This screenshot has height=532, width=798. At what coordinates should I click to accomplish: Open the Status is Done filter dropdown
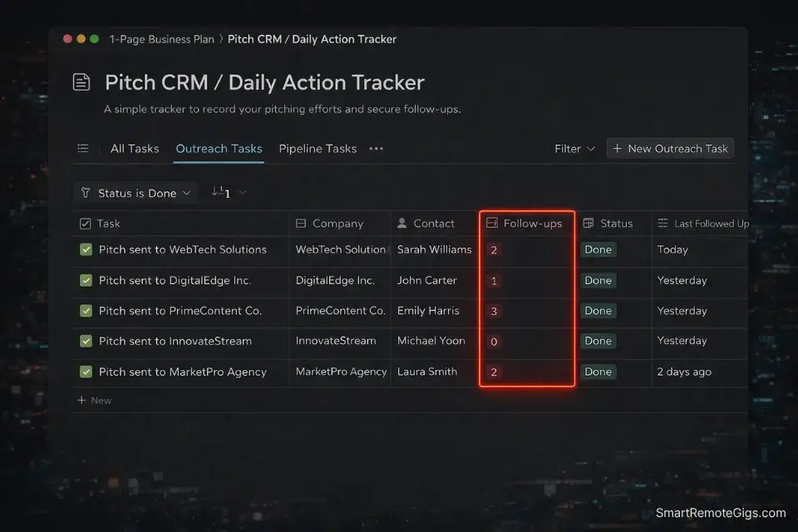pos(135,192)
